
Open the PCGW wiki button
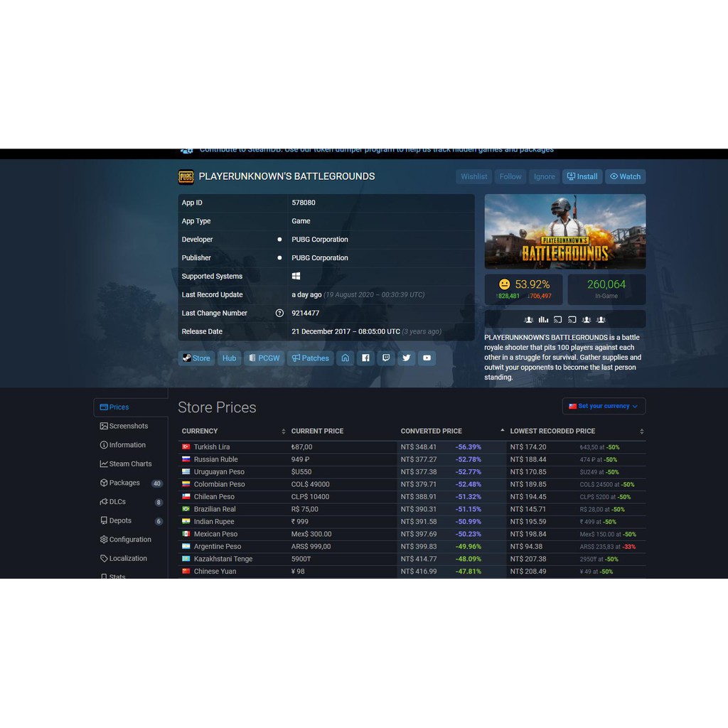(x=264, y=358)
